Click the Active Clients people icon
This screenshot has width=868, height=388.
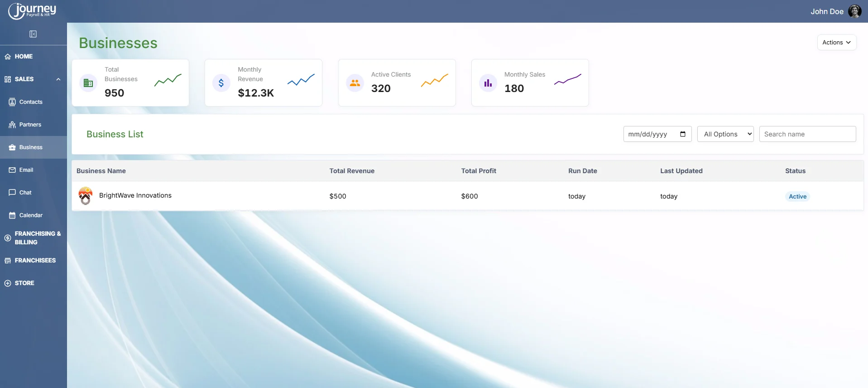point(355,83)
